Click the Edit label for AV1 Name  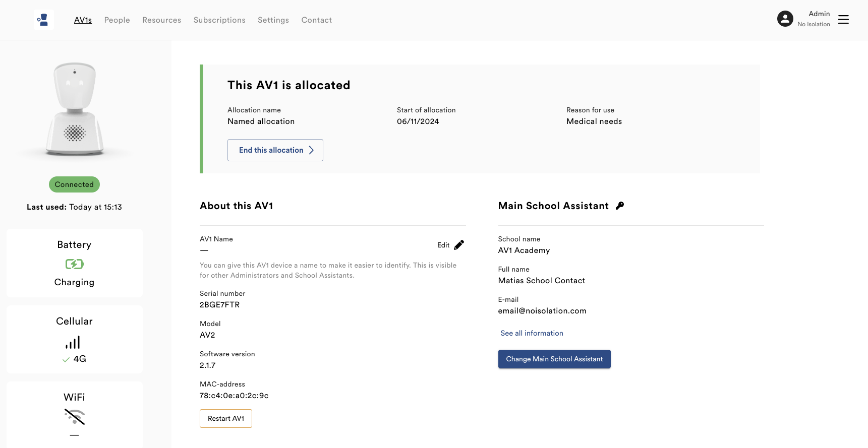tap(443, 245)
